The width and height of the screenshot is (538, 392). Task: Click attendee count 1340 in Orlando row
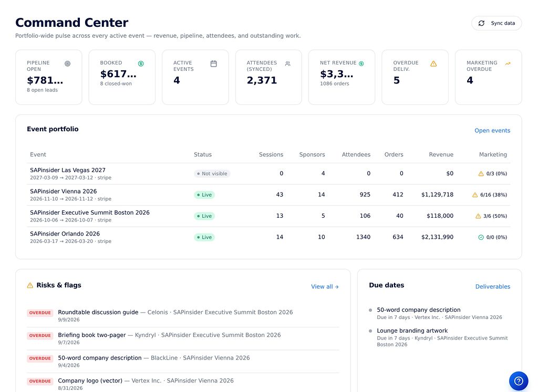[x=363, y=237]
